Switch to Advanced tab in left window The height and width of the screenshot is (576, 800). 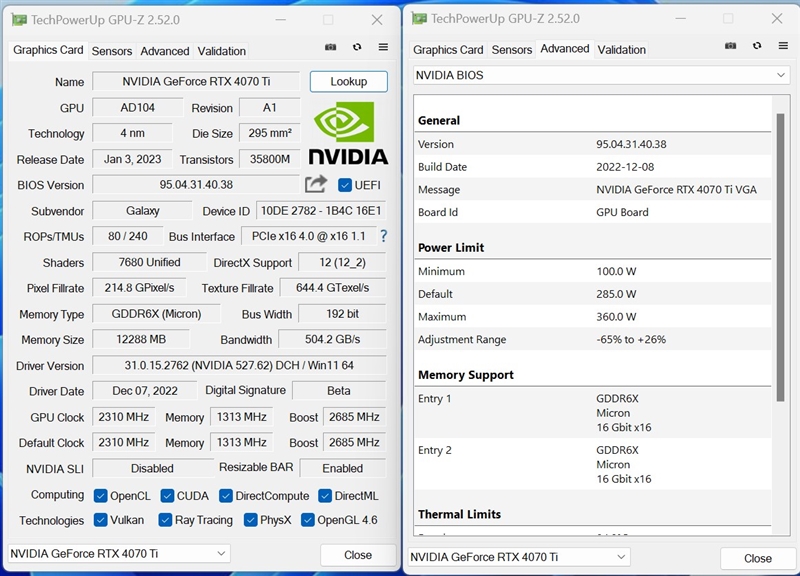[165, 51]
